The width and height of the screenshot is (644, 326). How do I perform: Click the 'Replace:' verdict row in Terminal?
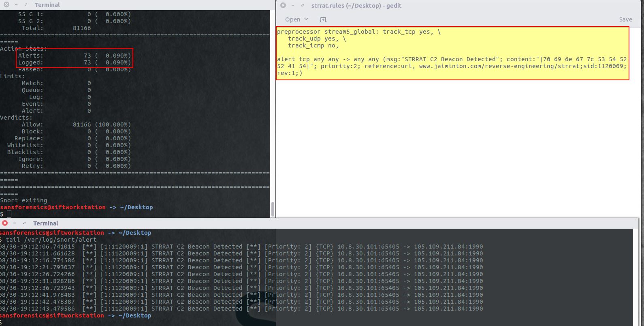click(73, 138)
